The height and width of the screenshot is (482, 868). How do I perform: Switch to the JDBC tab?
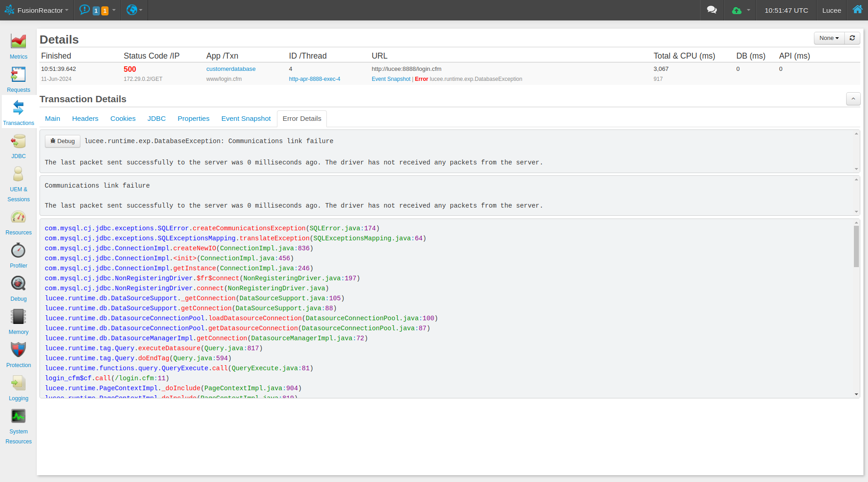[x=157, y=119]
